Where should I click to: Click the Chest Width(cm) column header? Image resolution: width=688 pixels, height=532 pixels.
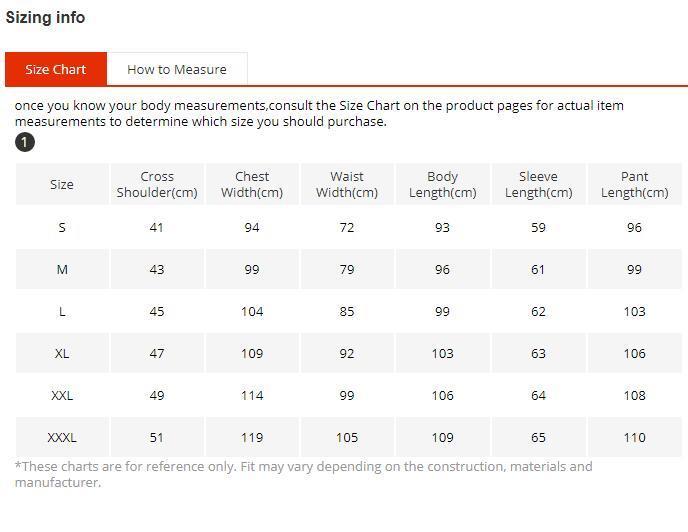tap(252, 184)
